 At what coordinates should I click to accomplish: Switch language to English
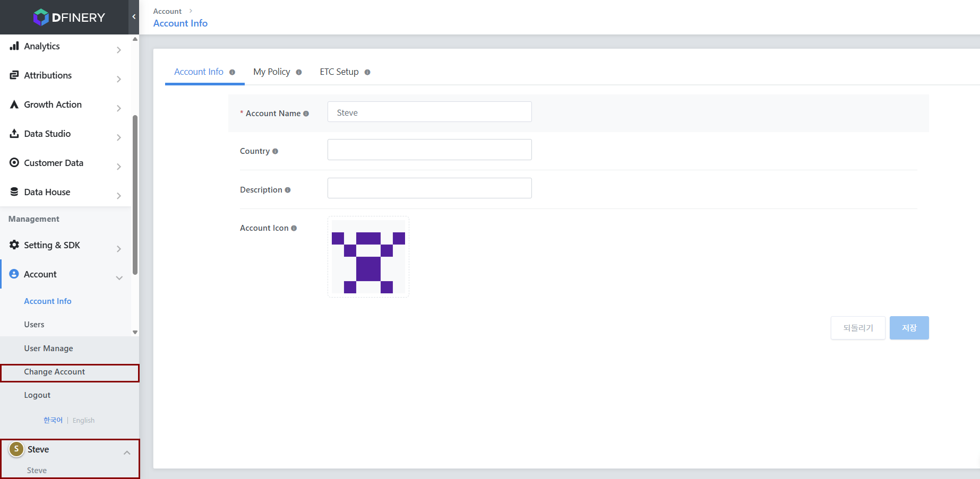(x=83, y=420)
